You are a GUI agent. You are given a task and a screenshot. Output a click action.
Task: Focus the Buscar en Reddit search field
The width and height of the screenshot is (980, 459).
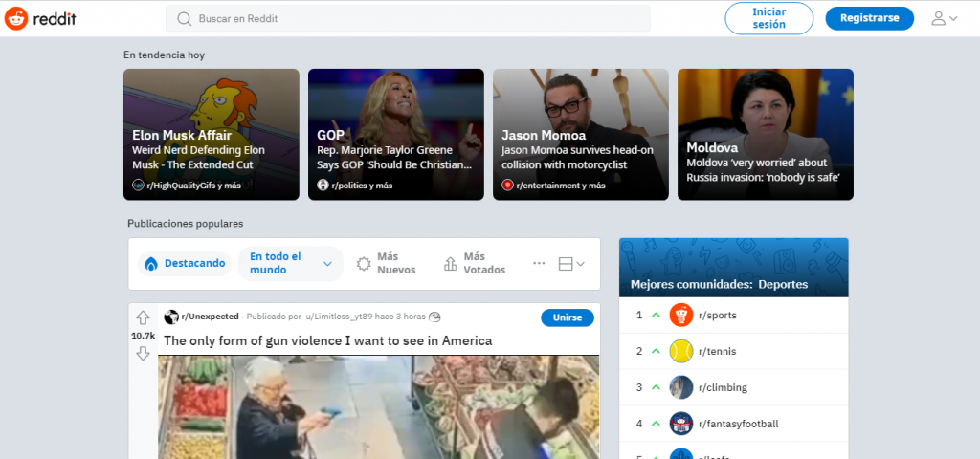pyautogui.click(x=408, y=19)
